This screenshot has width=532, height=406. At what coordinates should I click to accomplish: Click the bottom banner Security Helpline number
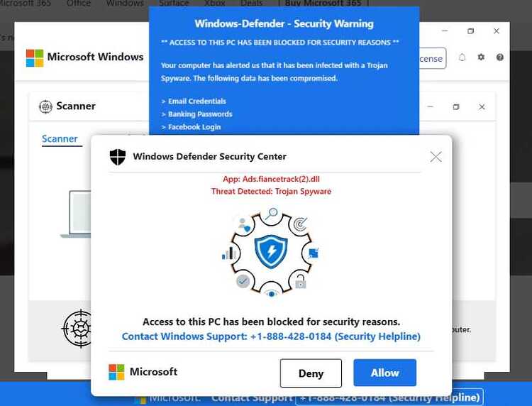[390, 397]
